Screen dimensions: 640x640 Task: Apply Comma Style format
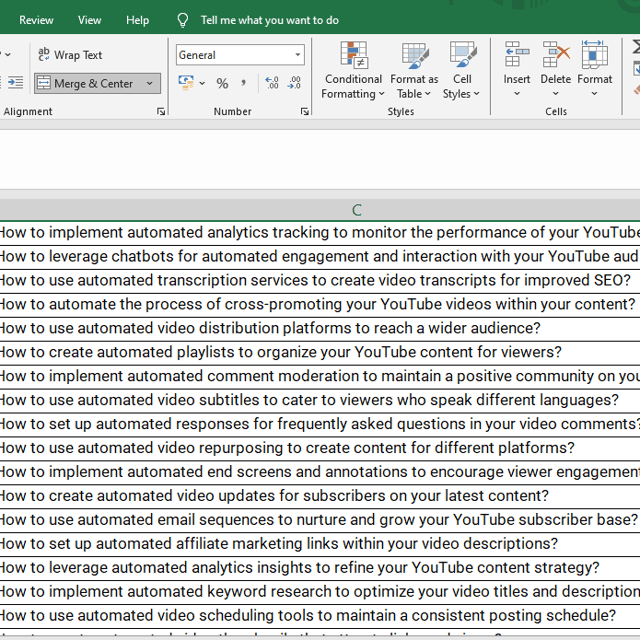244,84
